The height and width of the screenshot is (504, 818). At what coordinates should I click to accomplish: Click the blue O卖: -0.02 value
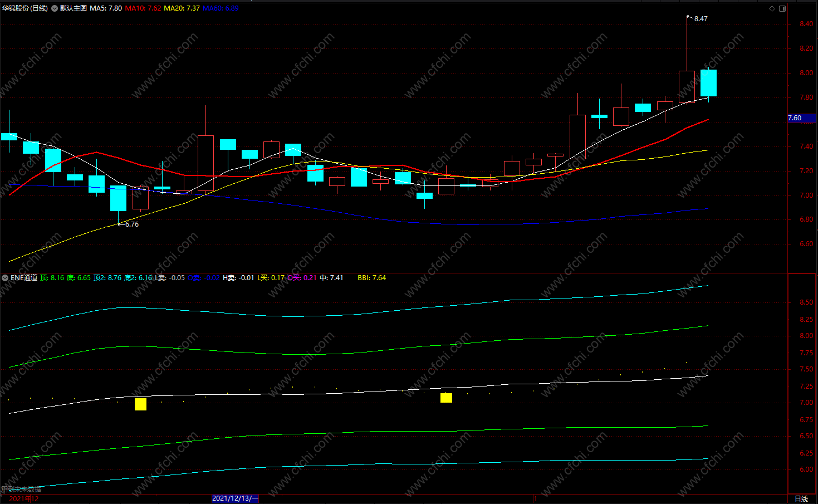point(203,277)
